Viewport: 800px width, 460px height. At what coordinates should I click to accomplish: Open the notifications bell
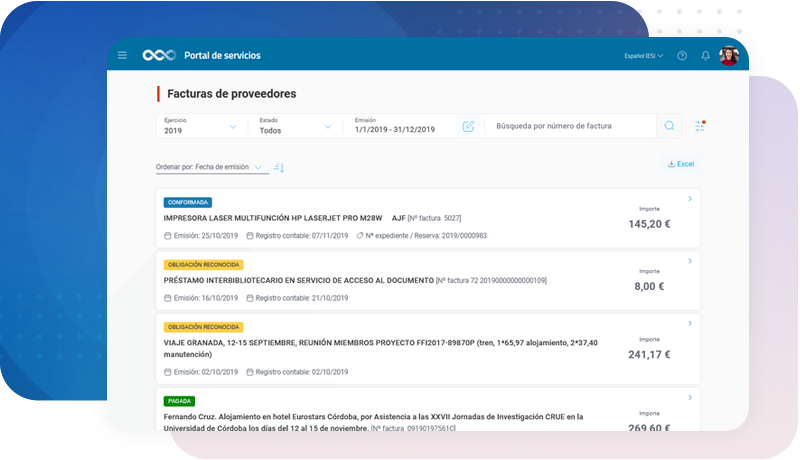[x=705, y=56]
